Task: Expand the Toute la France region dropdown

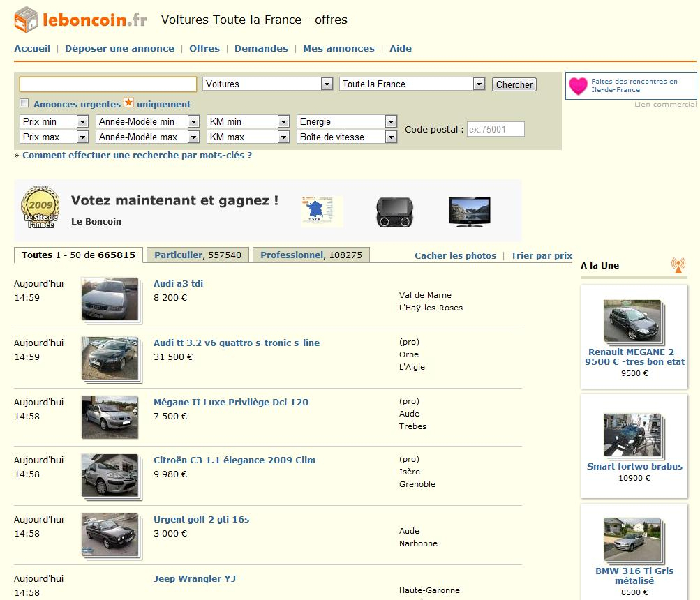Action: [x=412, y=84]
